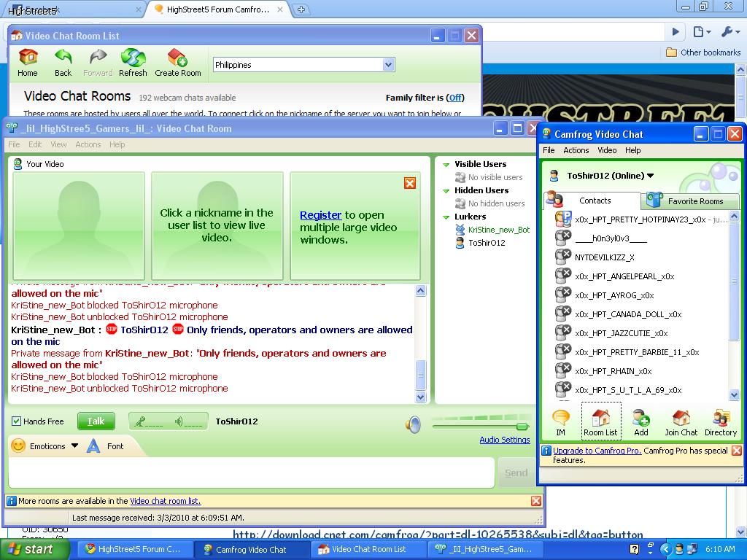This screenshot has width=747, height=560.
Task: Switch to Favorite Rooms tab
Action: pos(690,201)
